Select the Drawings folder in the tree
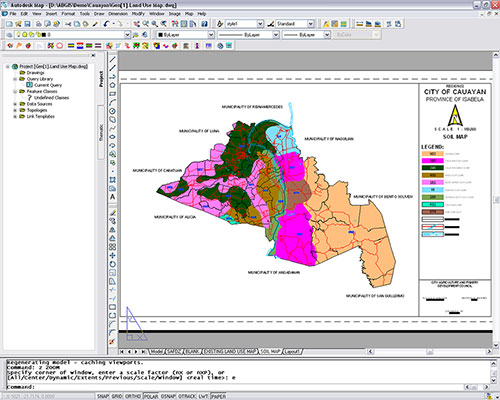The height and width of the screenshot is (400, 500). (x=35, y=73)
